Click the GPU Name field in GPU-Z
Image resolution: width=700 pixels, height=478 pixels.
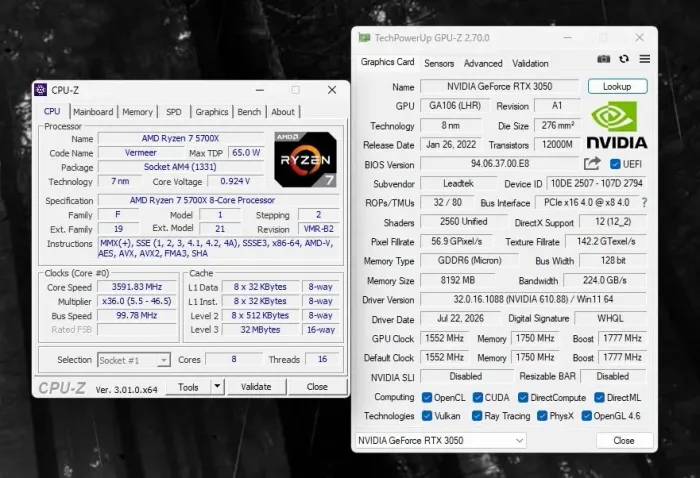tap(500, 87)
